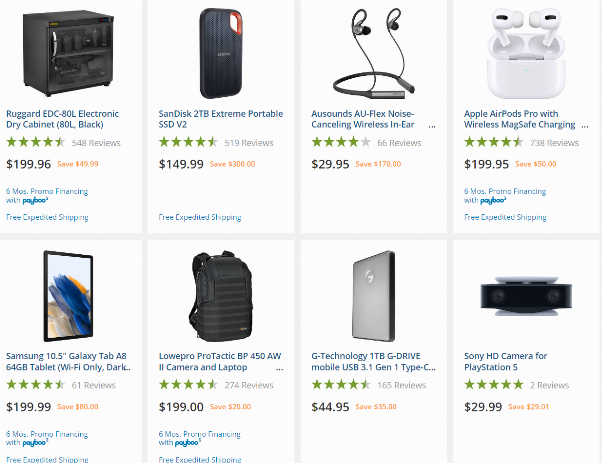Open the 548 Reviews link for Ruggard cabinet
The height and width of the screenshot is (463, 602).
click(x=96, y=143)
